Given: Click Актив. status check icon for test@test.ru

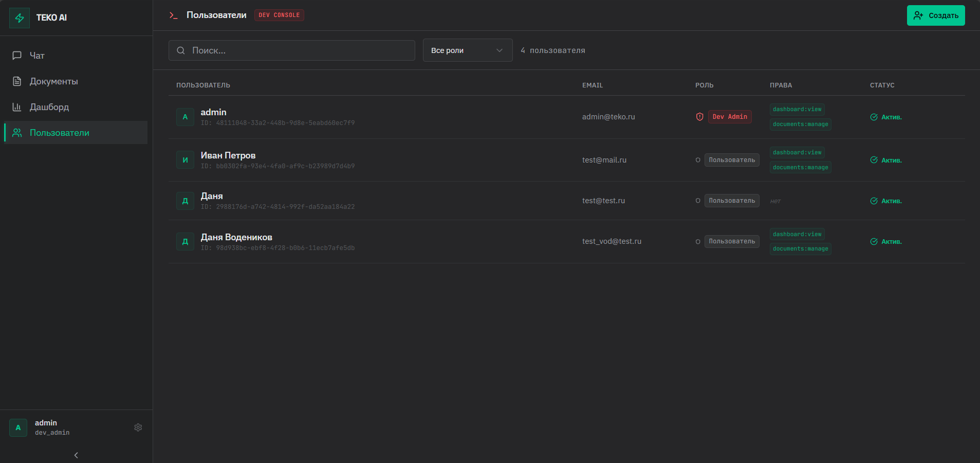Looking at the screenshot, I should tap(874, 201).
